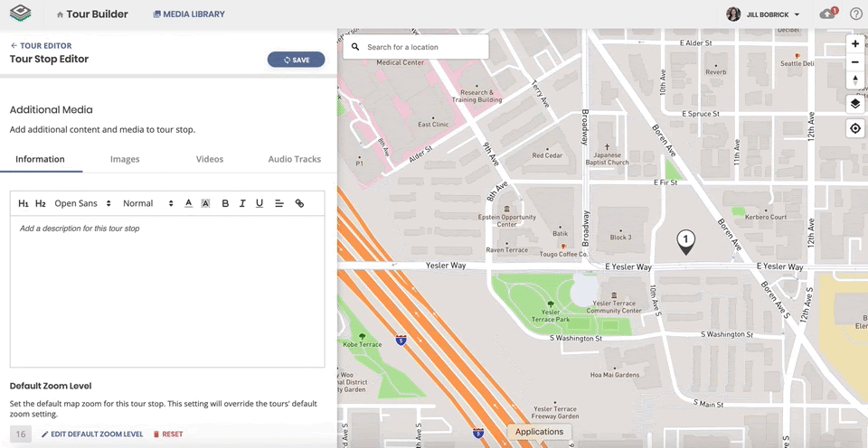Click the Applications tooltip label
Viewport: 868px width, 448px height.
tap(539, 432)
